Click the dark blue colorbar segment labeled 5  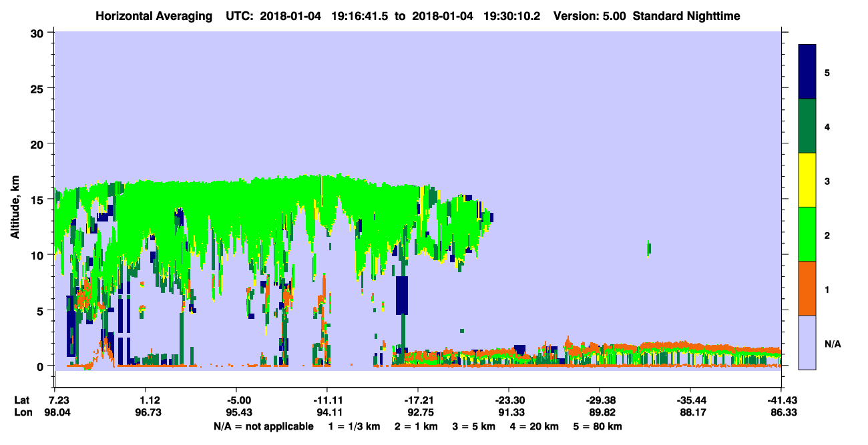click(x=807, y=72)
